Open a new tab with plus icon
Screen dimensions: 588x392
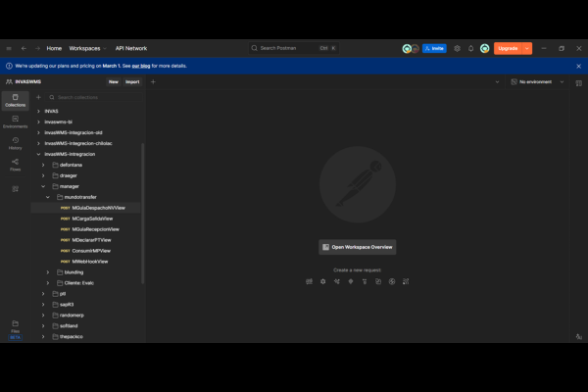point(153,81)
